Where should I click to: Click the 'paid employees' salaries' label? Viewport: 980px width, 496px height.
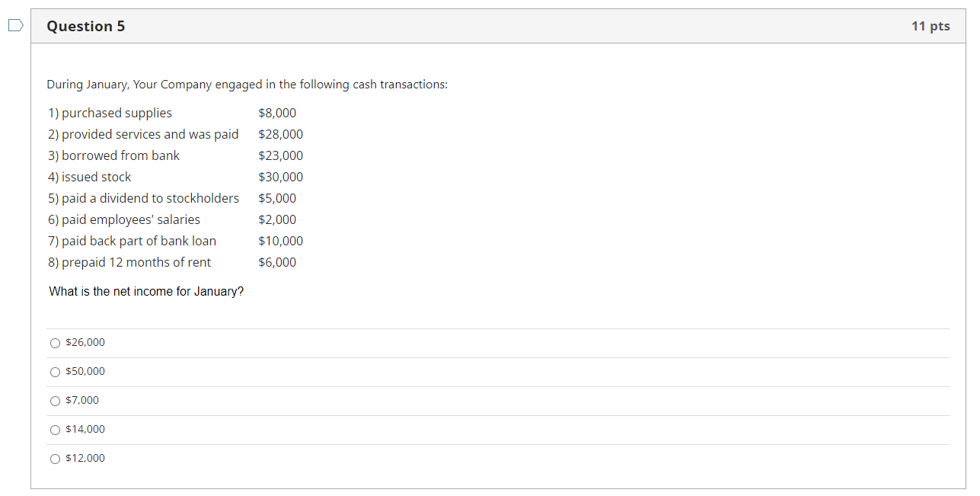pyautogui.click(x=124, y=219)
